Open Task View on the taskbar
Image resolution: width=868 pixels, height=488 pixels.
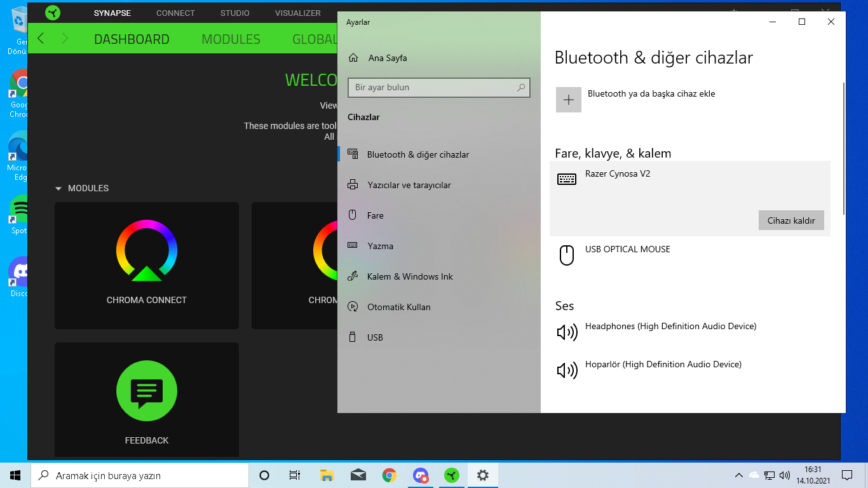(x=295, y=475)
